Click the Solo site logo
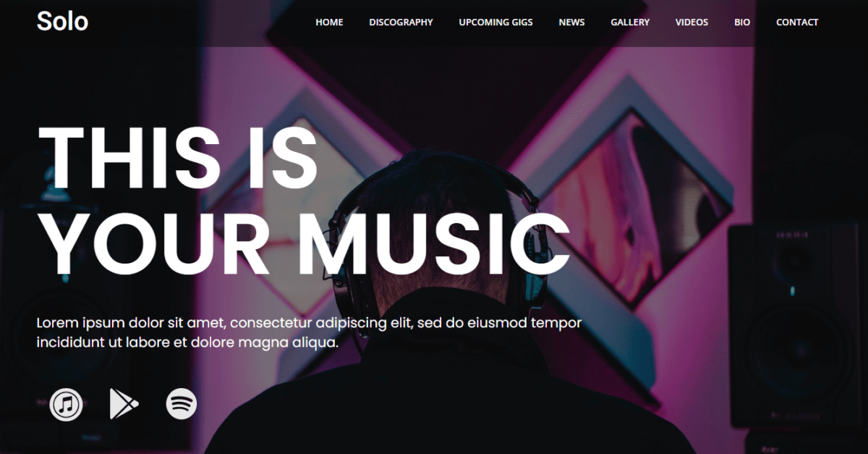Viewport: 868px width, 454px height. pos(62,22)
